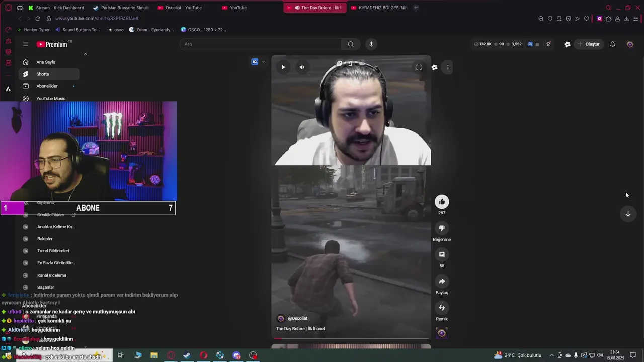The height and width of the screenshot is (362, 644).
Task: Click the channel avatar beside @Oscoliat
Action: pos(281,318)
